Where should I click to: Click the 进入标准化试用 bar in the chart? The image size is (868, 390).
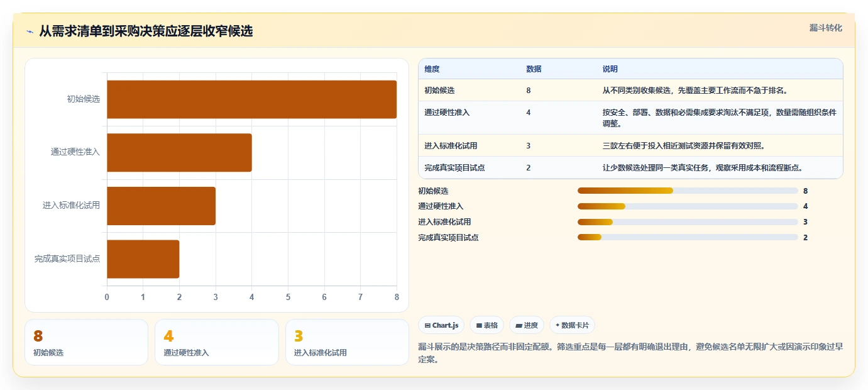pyautogui.click(x=161, y=206)
